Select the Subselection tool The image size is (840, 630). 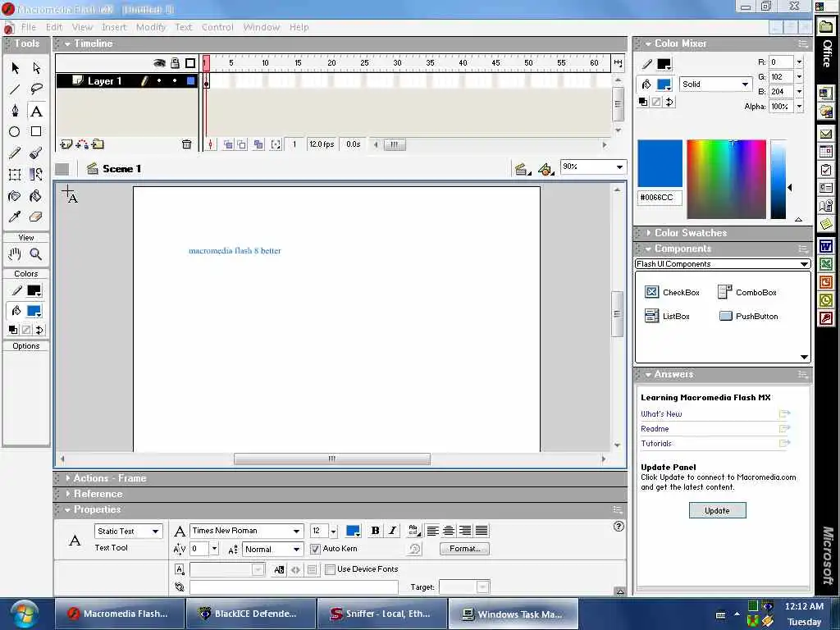click(36, 68)
